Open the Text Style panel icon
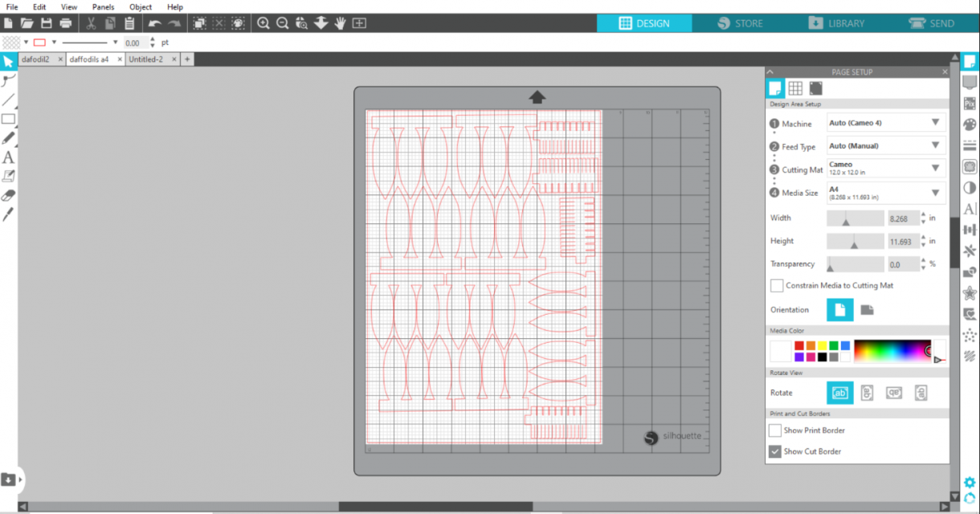This screenshot has height=514, width=980. click(970, 209)
